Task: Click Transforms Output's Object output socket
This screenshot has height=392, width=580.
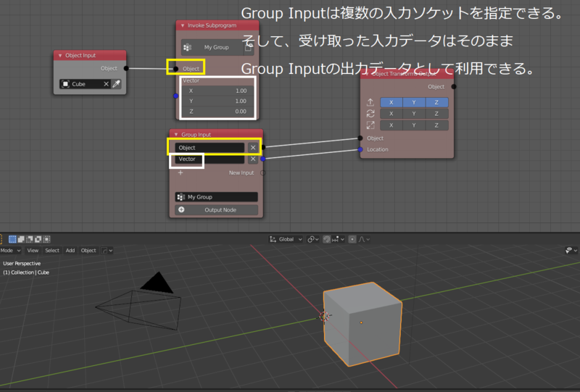Action: [x=454, y=86]
